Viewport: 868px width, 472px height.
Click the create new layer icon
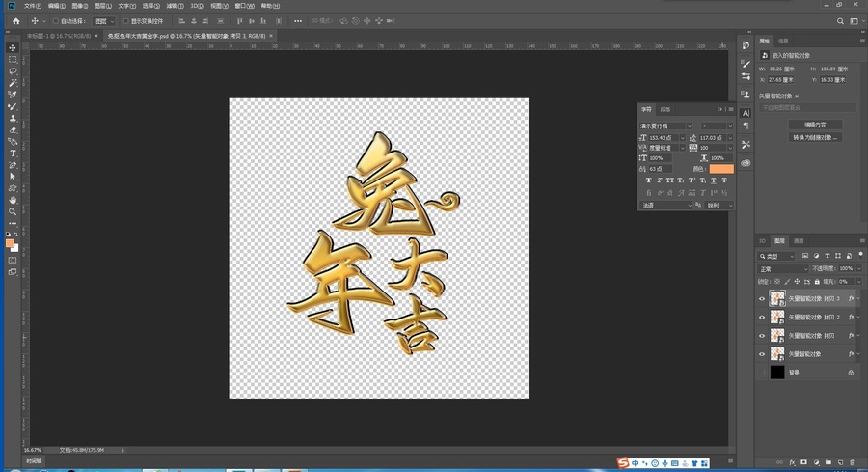coord(840,462)
